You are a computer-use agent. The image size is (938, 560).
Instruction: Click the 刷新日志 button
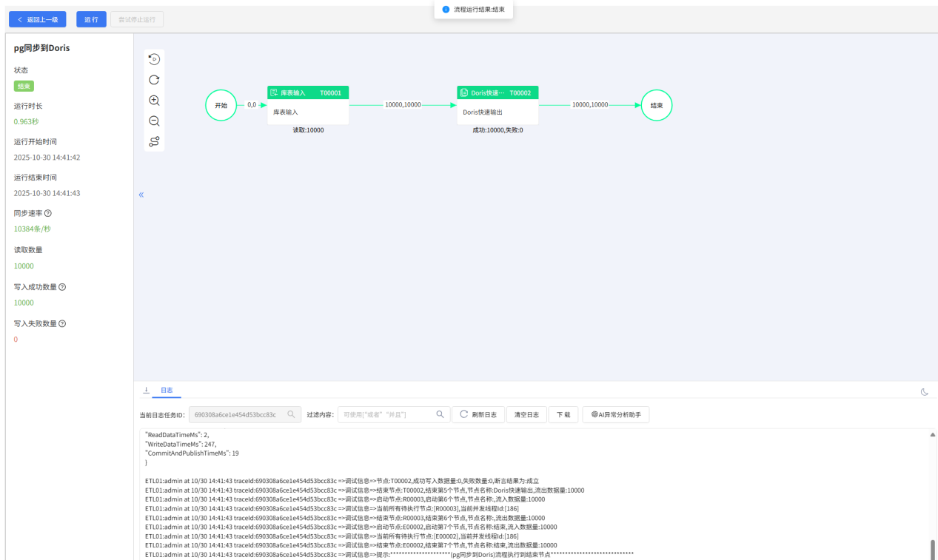point(478,414)
